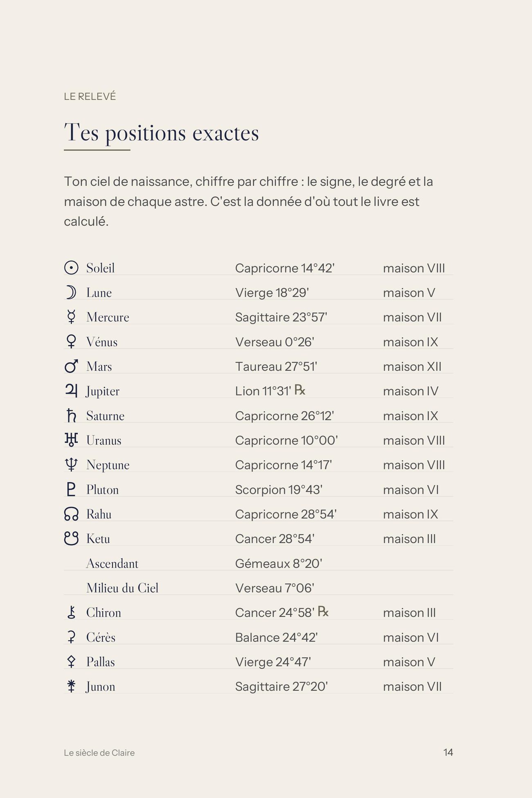
Task: Select the Ascendant Gémeaux 8°20' entry
Action: 258,563
